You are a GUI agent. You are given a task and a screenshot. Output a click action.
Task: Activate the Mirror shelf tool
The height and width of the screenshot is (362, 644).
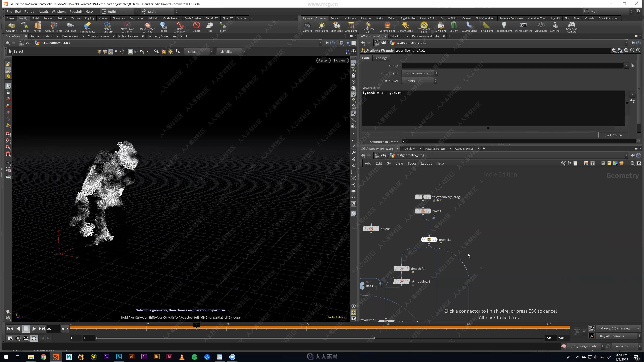(37, 27)
